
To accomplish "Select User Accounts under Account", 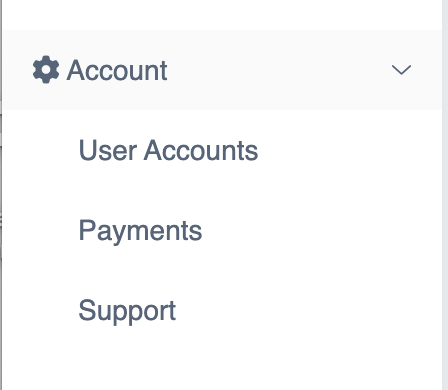I will 168,150.
